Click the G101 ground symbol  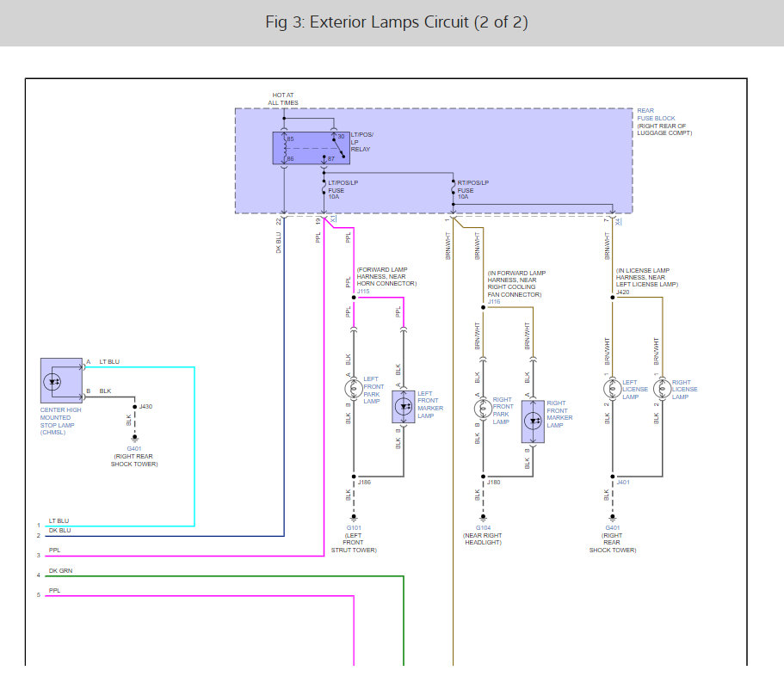pos(354,517)
